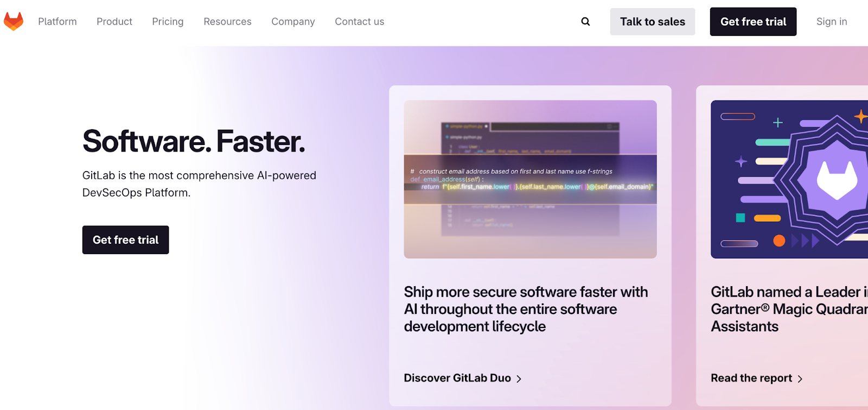
Task: Click the Sign in link
Action: pyautogui.click(x=832, y=22)
